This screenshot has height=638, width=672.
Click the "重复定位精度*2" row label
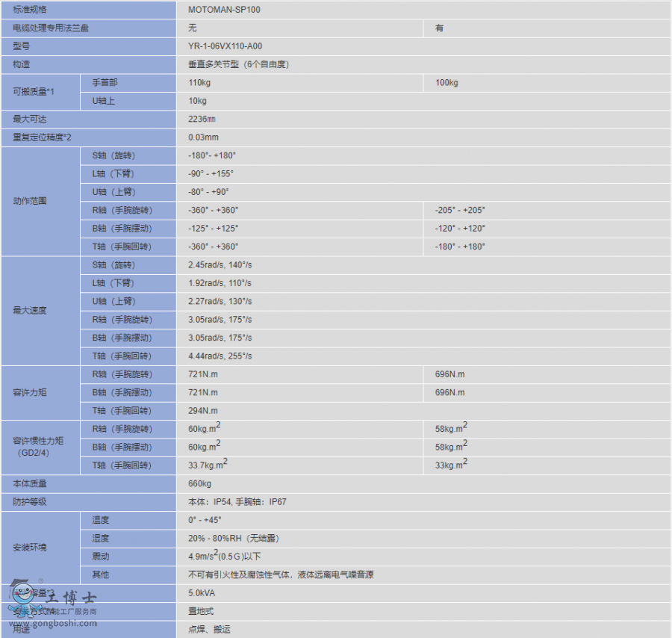coord(42,137)
